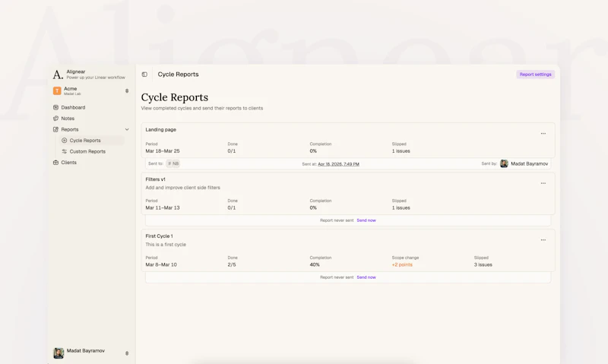This screenshot has width=608, height=364.
Task: Click the Mar 18–Mar 25 period
Action: 163,150
